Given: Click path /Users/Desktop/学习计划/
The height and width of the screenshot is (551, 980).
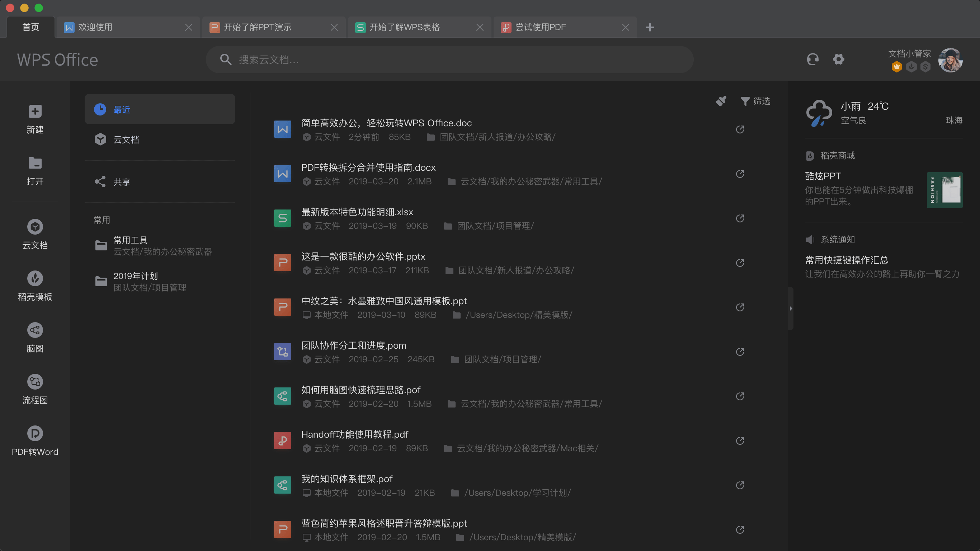Looking at the screenshot, I should tap(517, 493).
